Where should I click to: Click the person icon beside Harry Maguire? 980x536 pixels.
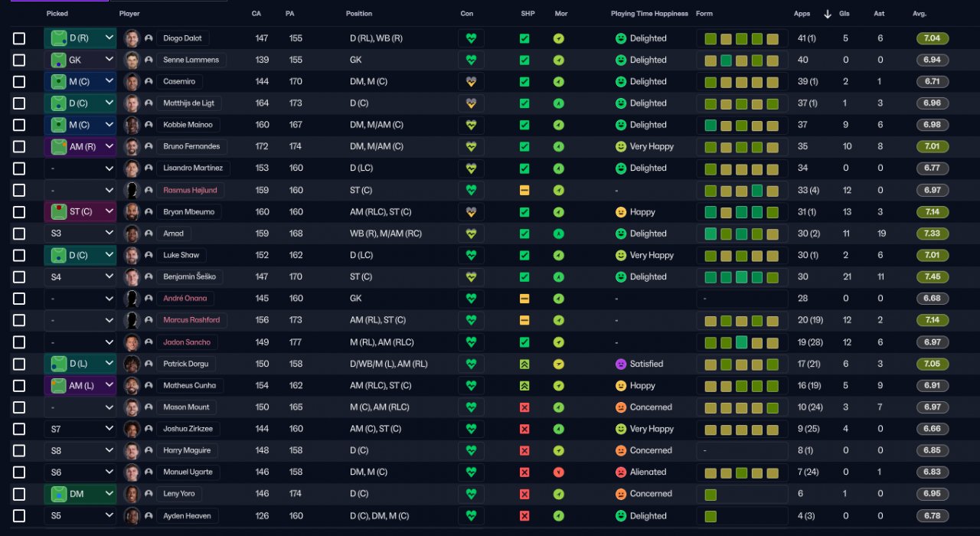coord(149,451)
